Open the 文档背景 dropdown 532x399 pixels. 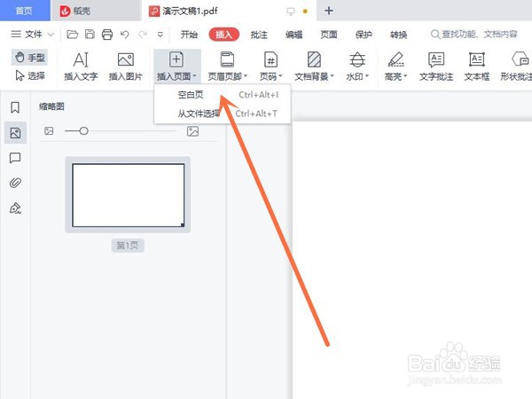314,66
